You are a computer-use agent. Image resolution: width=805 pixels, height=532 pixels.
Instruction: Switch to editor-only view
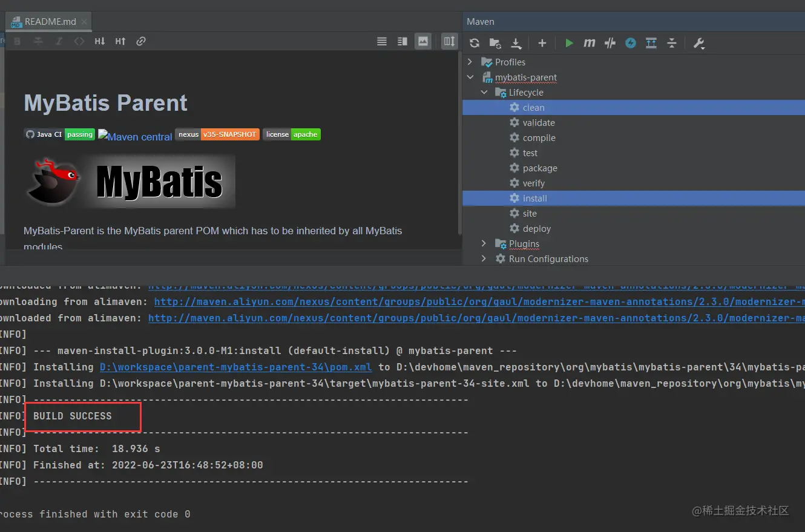click(382, 41)
